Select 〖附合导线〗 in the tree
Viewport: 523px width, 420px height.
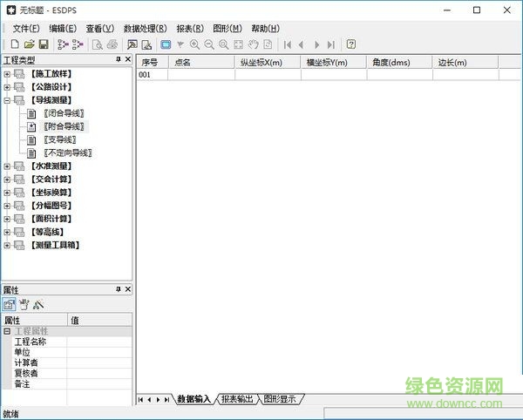point(64,126)
